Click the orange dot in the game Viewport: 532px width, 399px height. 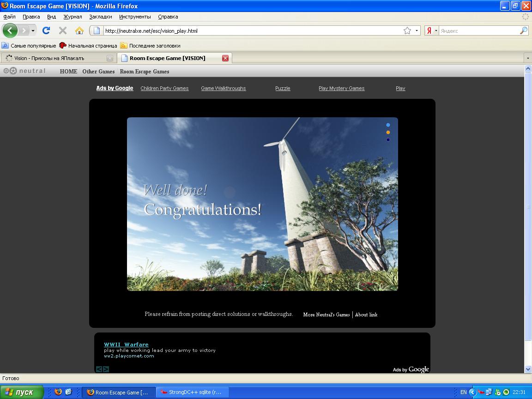388,133
